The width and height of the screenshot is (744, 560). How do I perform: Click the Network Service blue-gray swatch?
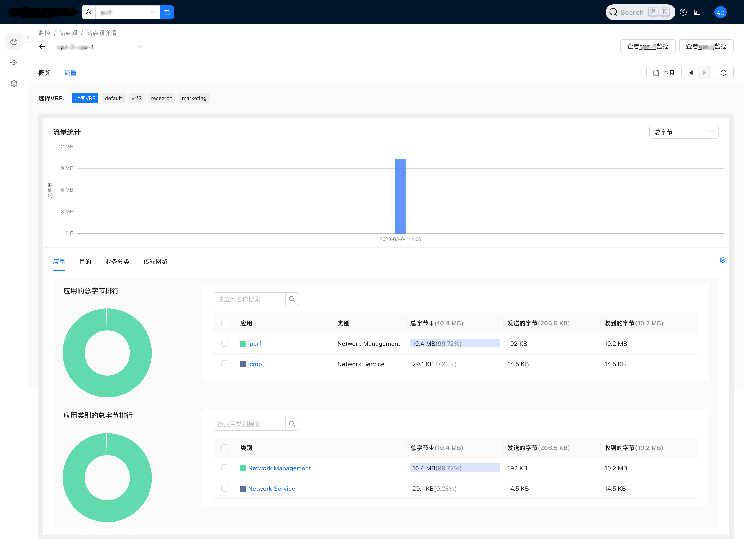click(243, 489)
